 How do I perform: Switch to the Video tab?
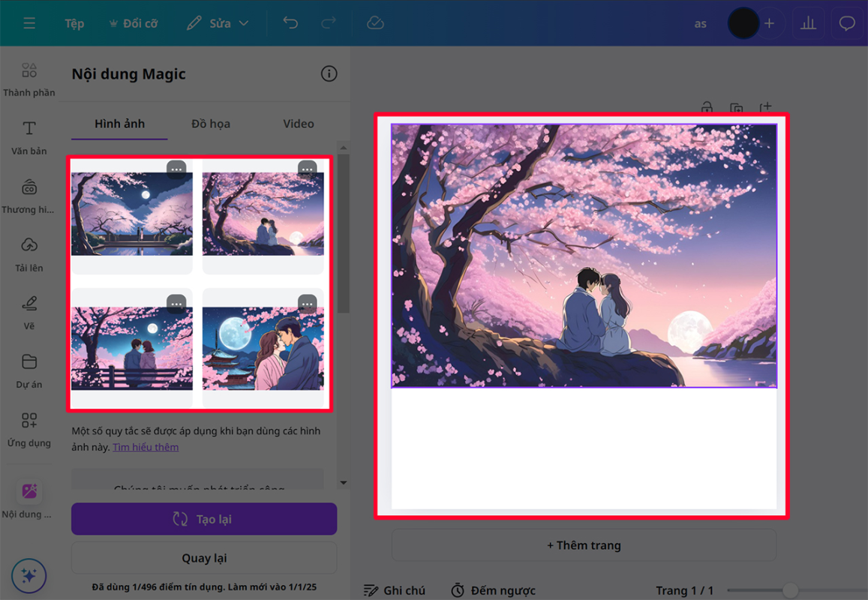[299, 124]
